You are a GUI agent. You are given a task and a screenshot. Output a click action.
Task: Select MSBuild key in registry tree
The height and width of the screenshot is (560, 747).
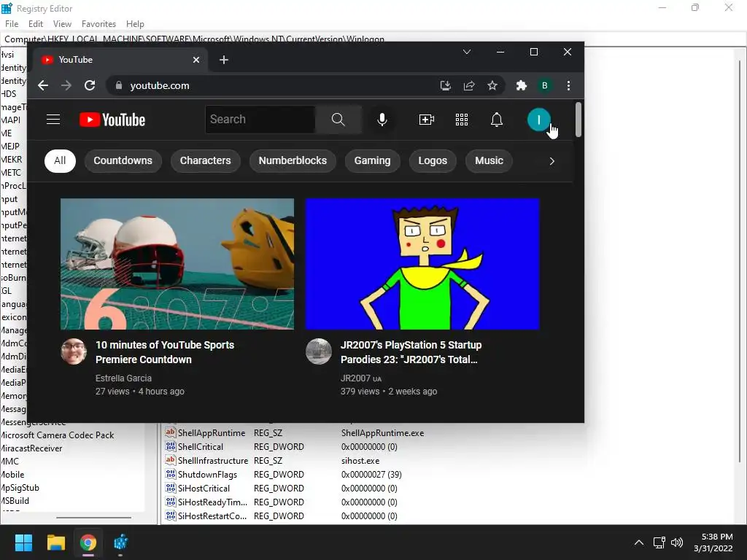coord(15,500)
